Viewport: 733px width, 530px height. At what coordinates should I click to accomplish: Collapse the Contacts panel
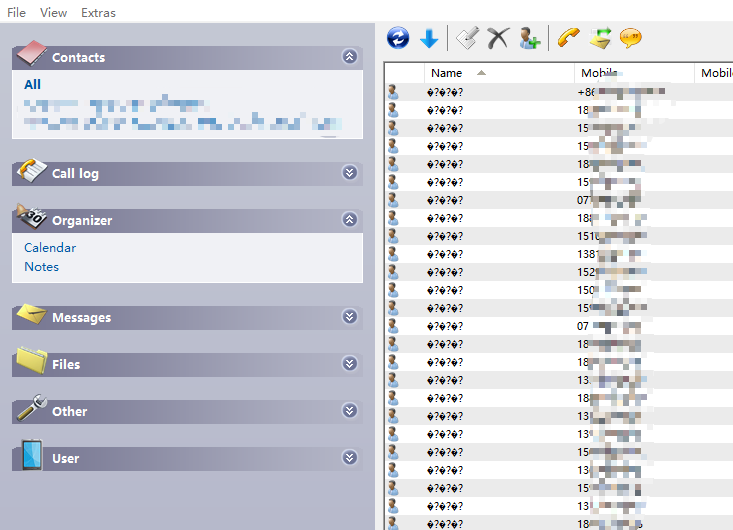pyautogui.click(x=349, y=57)
